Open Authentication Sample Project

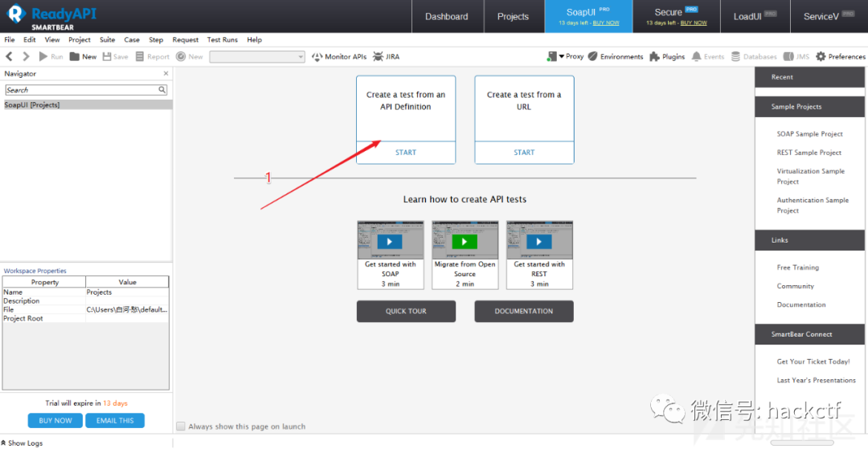(813, 205)
